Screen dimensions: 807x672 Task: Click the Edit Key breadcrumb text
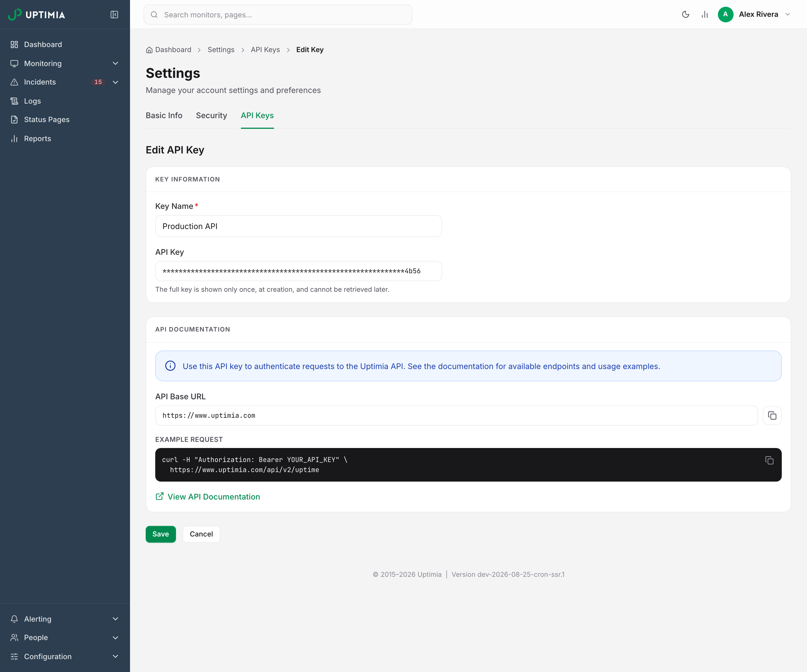pos(310,50)
